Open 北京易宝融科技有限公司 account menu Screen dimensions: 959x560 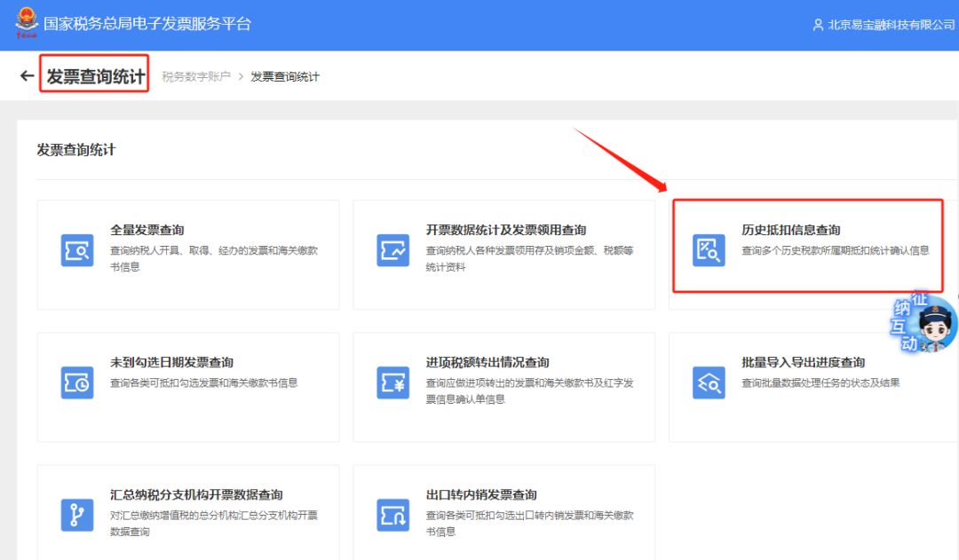[891, 25]
